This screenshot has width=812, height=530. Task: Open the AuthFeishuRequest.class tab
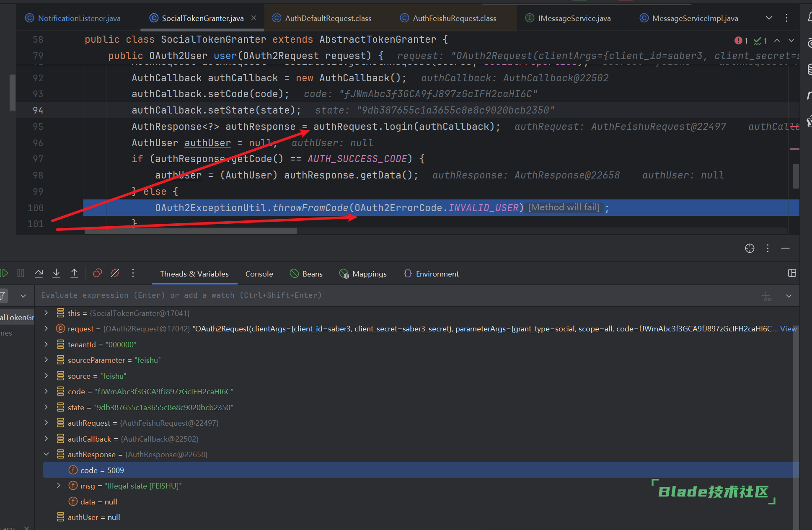coord(449,18)
